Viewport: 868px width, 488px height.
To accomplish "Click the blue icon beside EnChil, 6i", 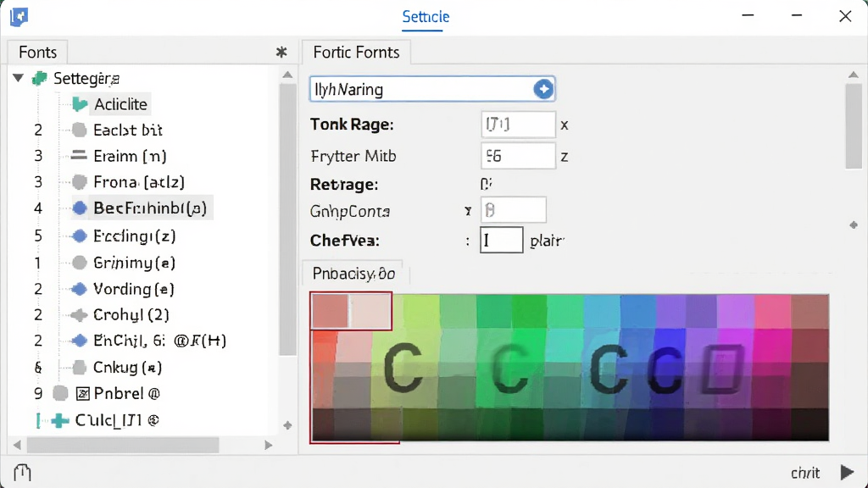I will coord(80,341).
